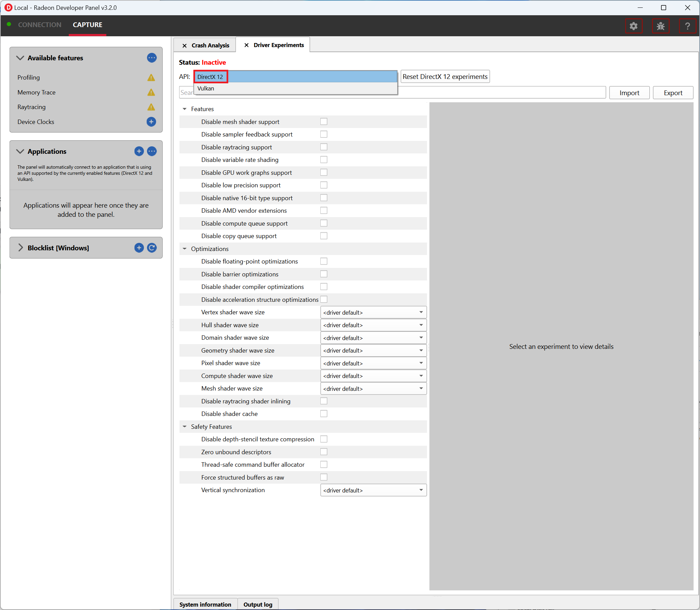Switch to the CONNECTION tab
The height and width of the screenshot is (610, 700).
(x=40, y=25)
